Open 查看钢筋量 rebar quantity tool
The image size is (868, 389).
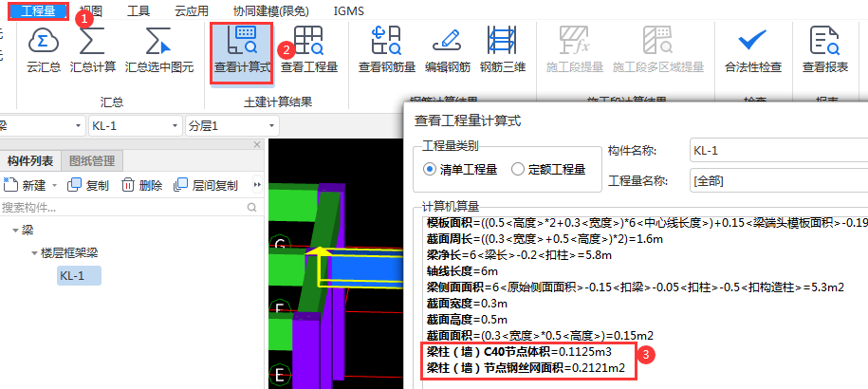[386, 49]
